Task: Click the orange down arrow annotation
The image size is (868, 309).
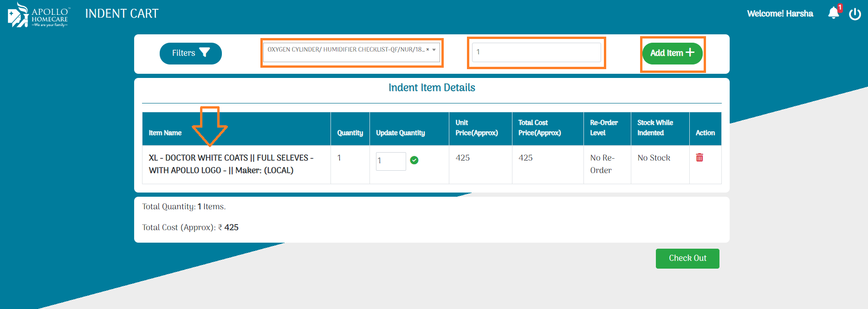Action: tap(210, 126)
